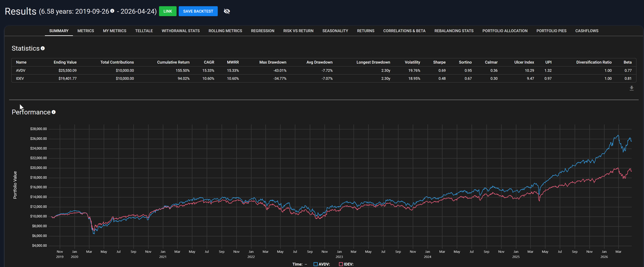Go to the CASHFLOWS tab

[x=587, y=31]
